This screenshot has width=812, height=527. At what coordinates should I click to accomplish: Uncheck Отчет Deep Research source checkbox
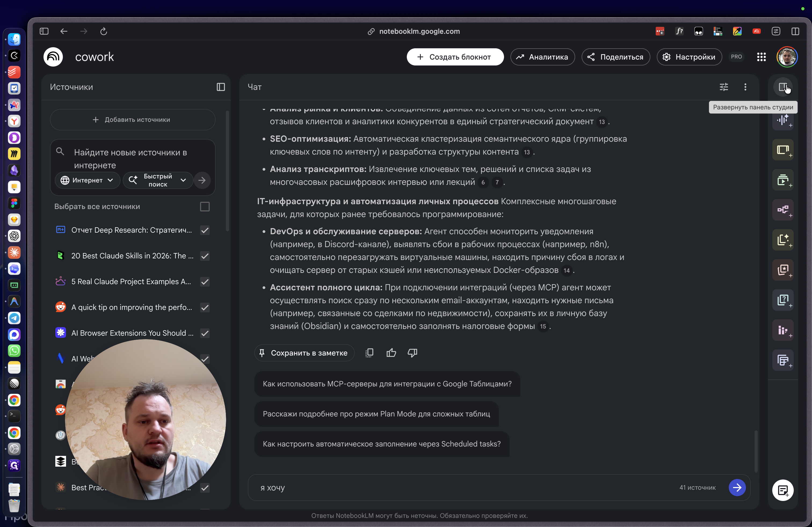pos(205,230)
